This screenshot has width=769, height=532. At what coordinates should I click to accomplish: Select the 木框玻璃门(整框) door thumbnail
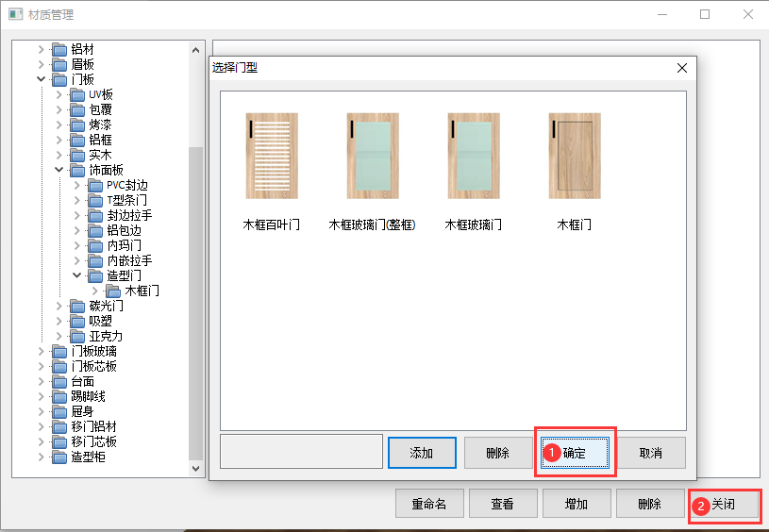point(373,156)
